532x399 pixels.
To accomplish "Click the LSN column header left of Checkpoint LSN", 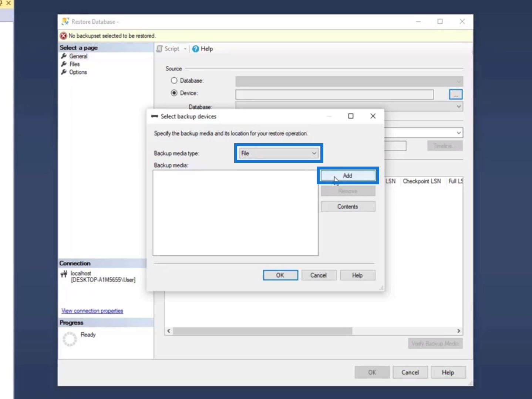I will pyautogui.click(x=391, y=181).
